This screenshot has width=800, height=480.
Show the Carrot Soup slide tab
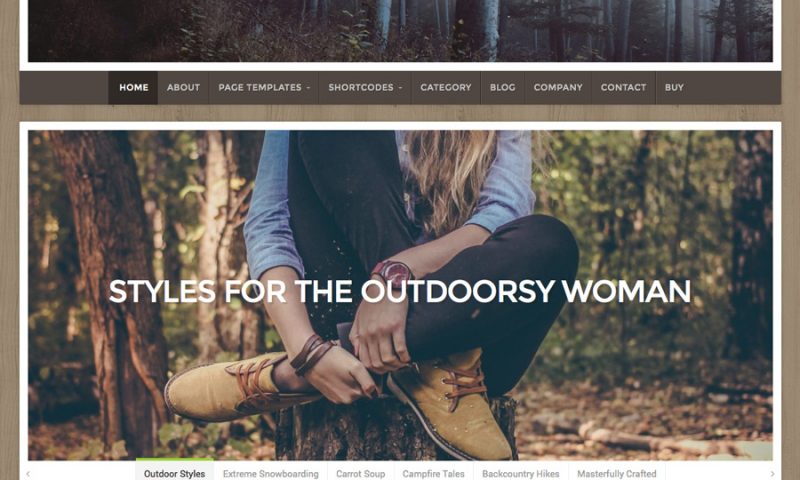click(x=360, y=473)
